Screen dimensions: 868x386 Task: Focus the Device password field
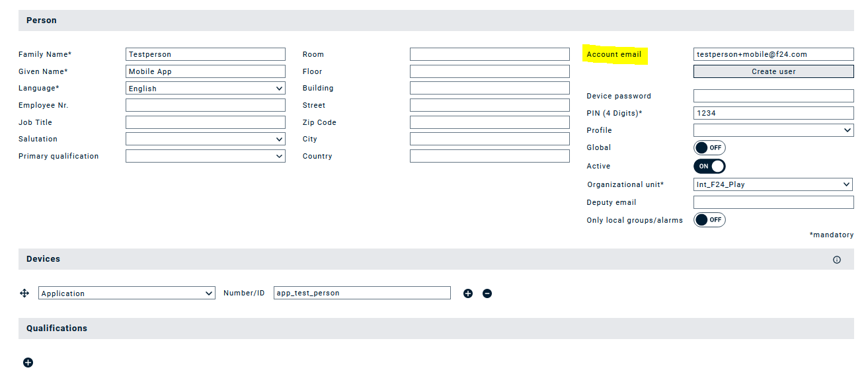(x=773, y=96)
